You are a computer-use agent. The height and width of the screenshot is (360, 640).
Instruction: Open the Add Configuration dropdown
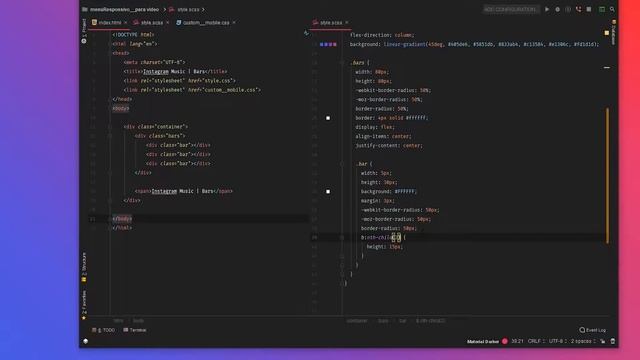coord(510,9)
